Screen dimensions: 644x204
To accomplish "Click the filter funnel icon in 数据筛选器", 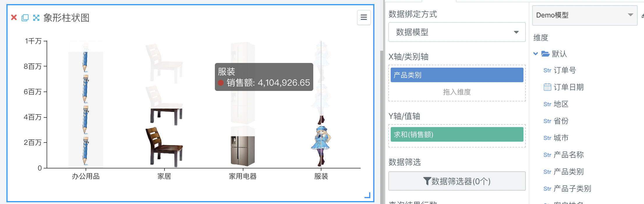I will point(427,181).
